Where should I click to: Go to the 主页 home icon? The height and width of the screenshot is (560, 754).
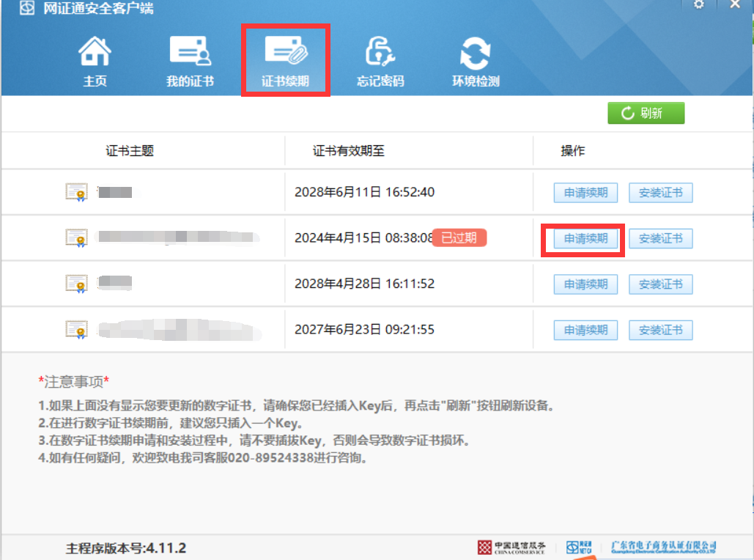point(95,62)
